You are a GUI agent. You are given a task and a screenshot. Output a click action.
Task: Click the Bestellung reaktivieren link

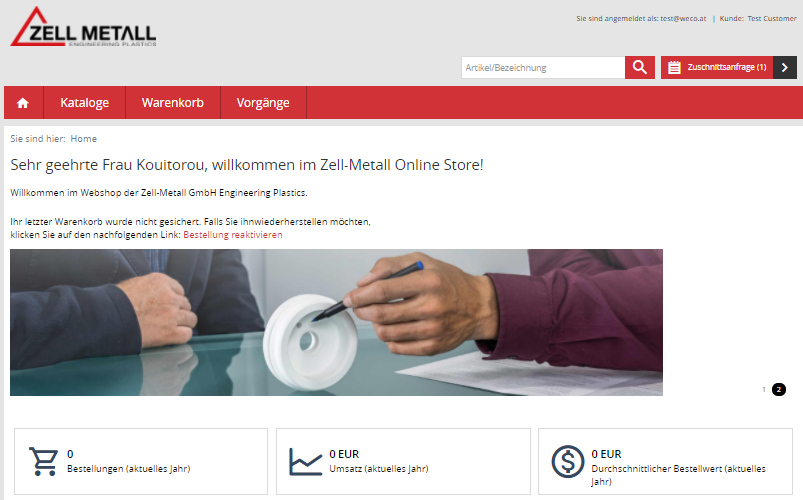point(233,235)
